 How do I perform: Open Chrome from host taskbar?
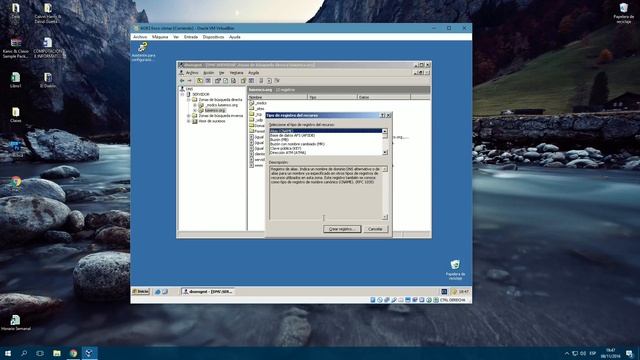coord(73,353)
